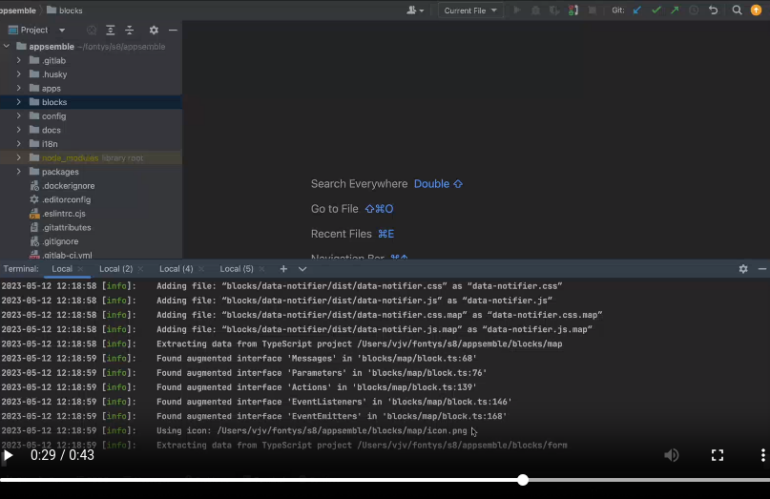The image size is (770, 499).
Task: Open Terminal panel gear settings
Action: pyautogui.click(x=743, y=269)
